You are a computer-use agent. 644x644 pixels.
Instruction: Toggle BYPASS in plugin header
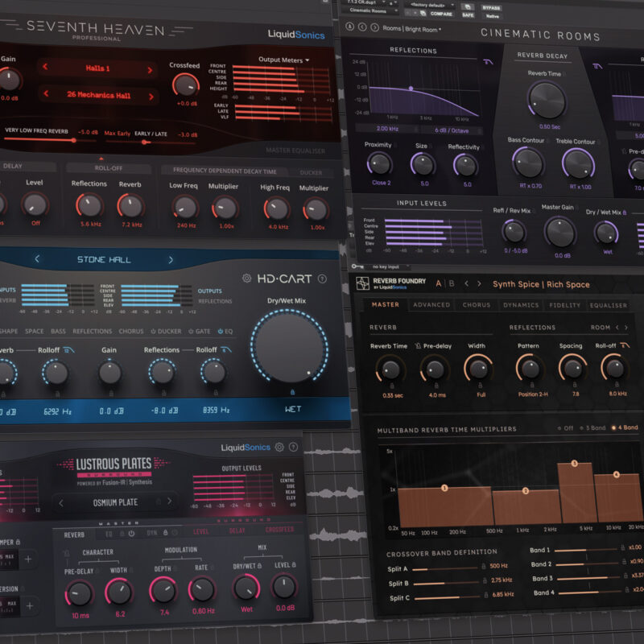pos(491,8)
